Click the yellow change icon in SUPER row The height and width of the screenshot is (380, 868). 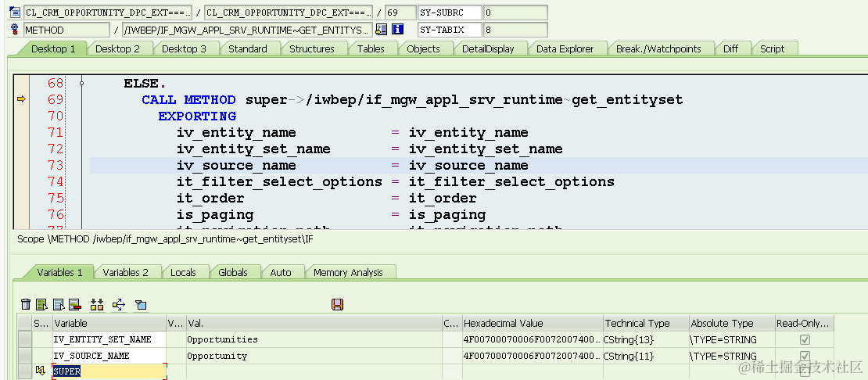point(41,371)
